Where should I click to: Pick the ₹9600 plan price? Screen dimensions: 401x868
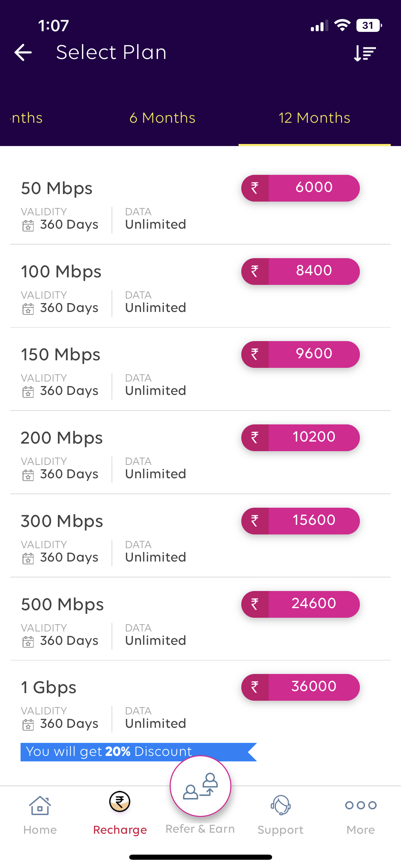pos(301,354)
